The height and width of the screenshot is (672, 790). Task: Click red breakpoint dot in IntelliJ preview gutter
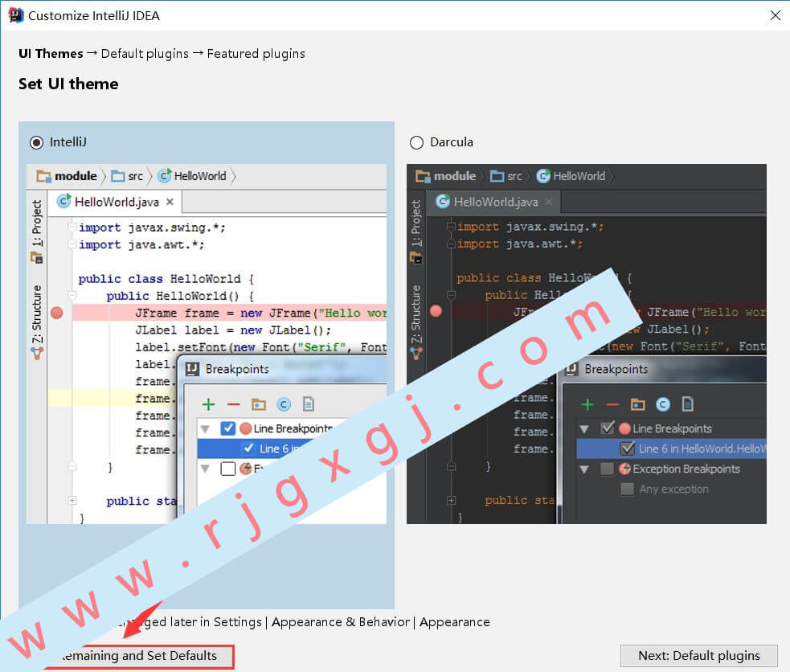[57, 313]
